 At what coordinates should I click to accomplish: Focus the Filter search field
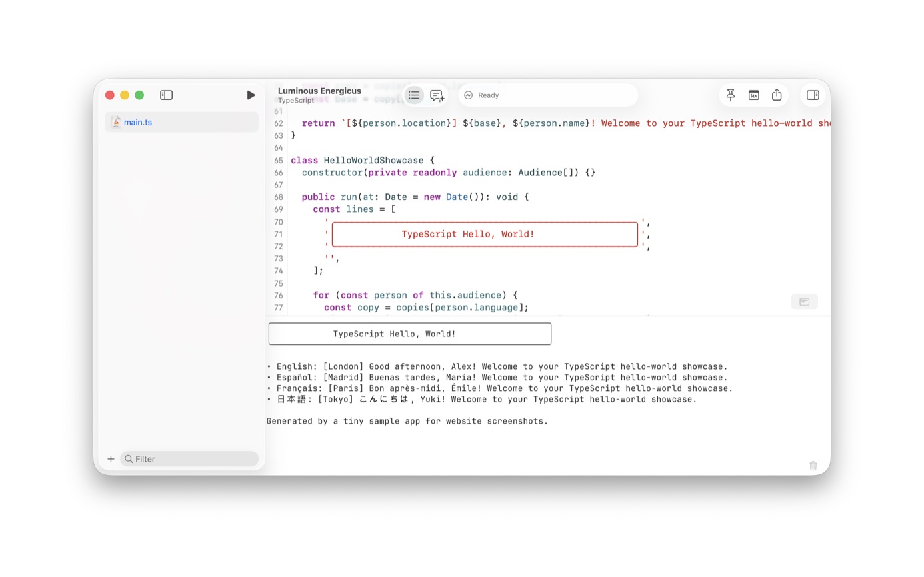pos(189,459)
